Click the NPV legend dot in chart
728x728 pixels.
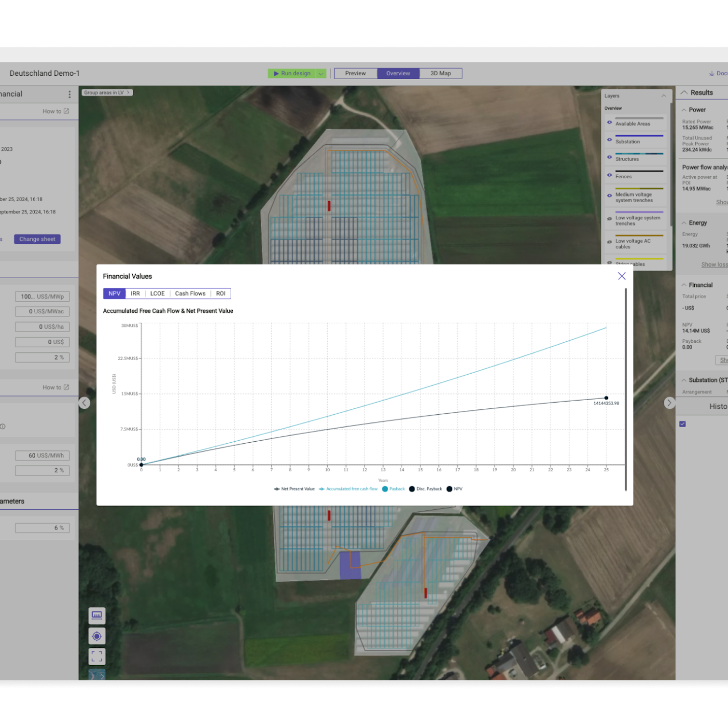pyautogui.click(x=449, y=489)
